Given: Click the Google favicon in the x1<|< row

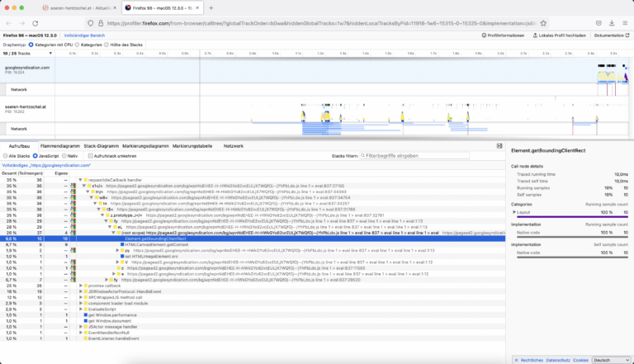Looking at the screenshot, I should 73,186.
